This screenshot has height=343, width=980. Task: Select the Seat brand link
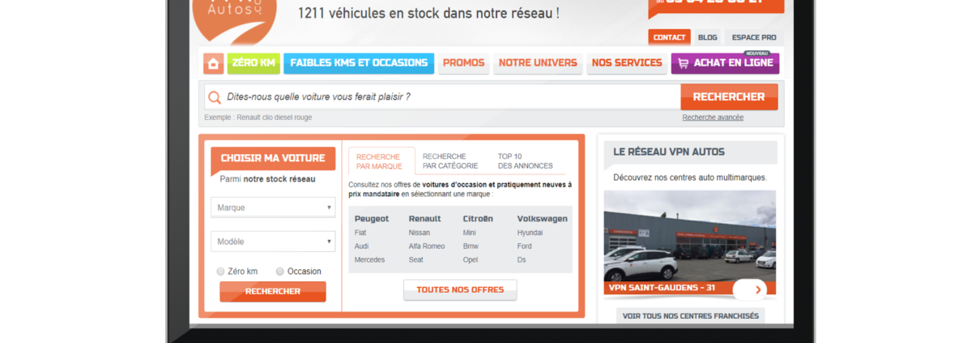pos(416,260)
